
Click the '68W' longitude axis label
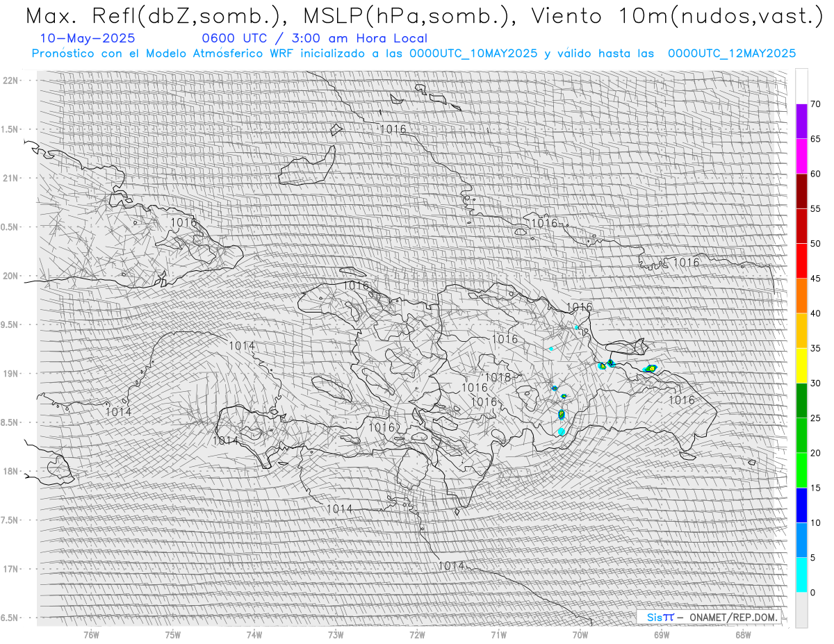742,635
